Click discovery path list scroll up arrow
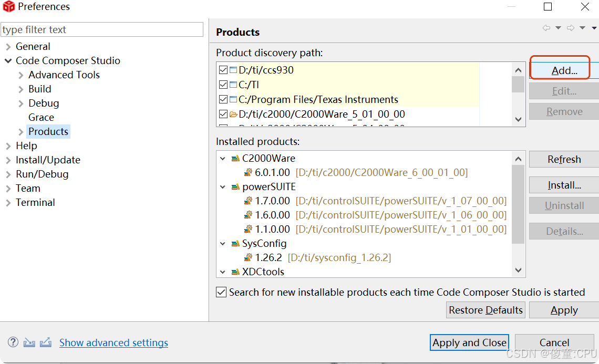Image resolution: width=599 pixels, height=364 pixels. 519,70
